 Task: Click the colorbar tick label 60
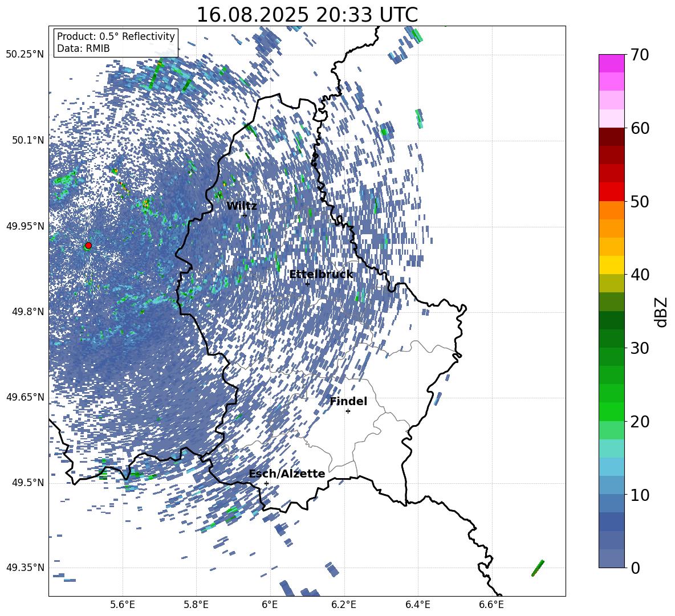pos(639,128)
